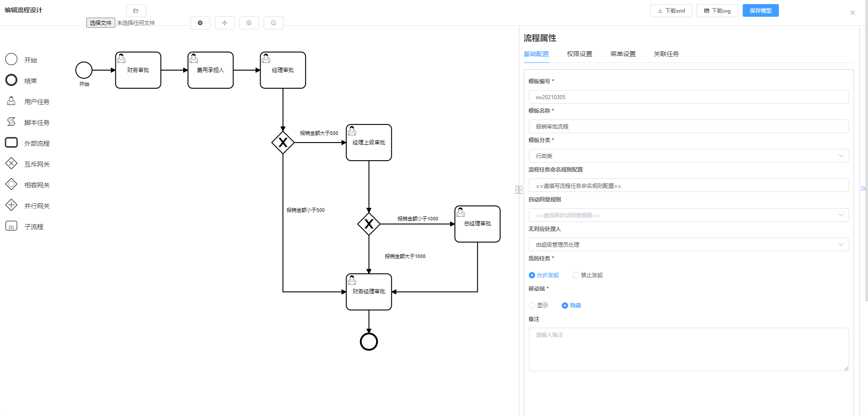Zoom out of the flow canvas
The height and width of the screenshot is (416, 868).
tap(273, 23)
